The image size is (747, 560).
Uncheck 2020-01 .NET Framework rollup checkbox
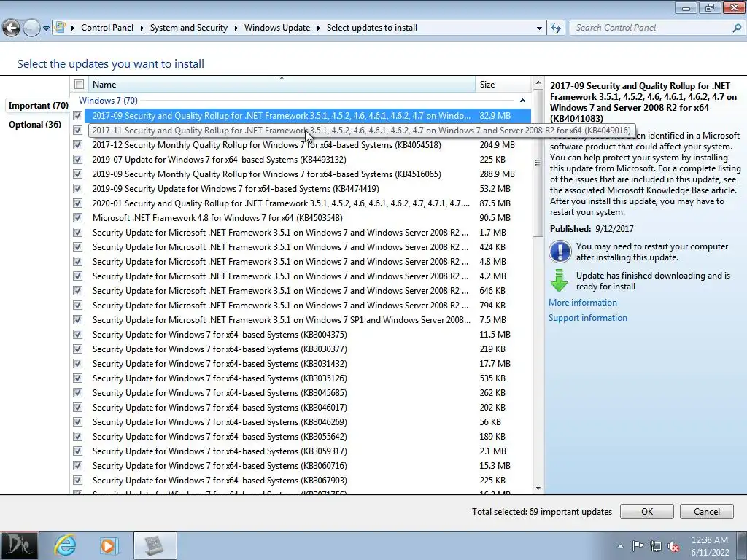(77, 203)
